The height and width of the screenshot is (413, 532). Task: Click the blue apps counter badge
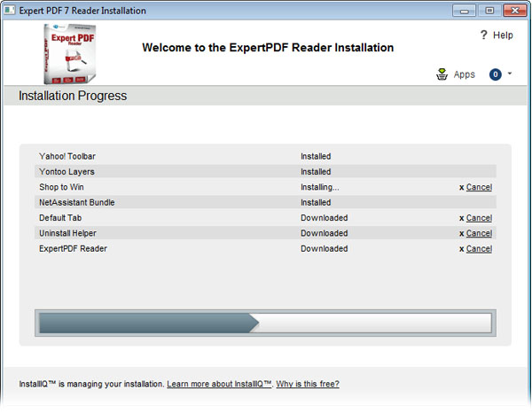pyautogui.click(x=496, y=74)
